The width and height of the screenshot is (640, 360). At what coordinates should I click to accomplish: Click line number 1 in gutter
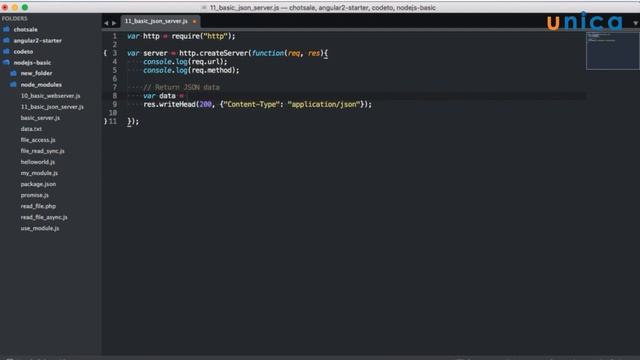point(115,36)
